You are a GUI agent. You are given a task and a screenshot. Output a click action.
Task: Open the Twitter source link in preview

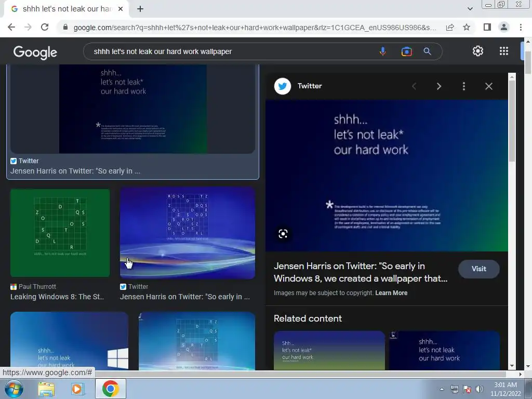310,86
